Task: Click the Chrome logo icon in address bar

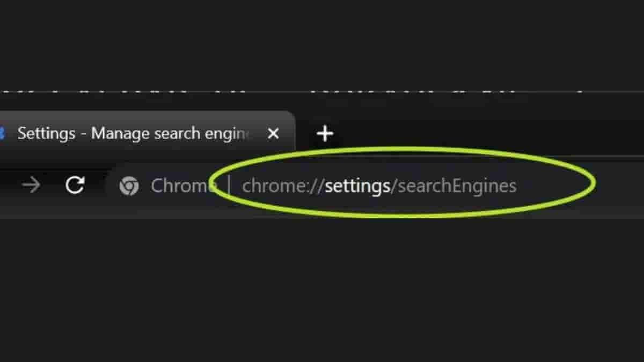Action: (x=129, y=186)
